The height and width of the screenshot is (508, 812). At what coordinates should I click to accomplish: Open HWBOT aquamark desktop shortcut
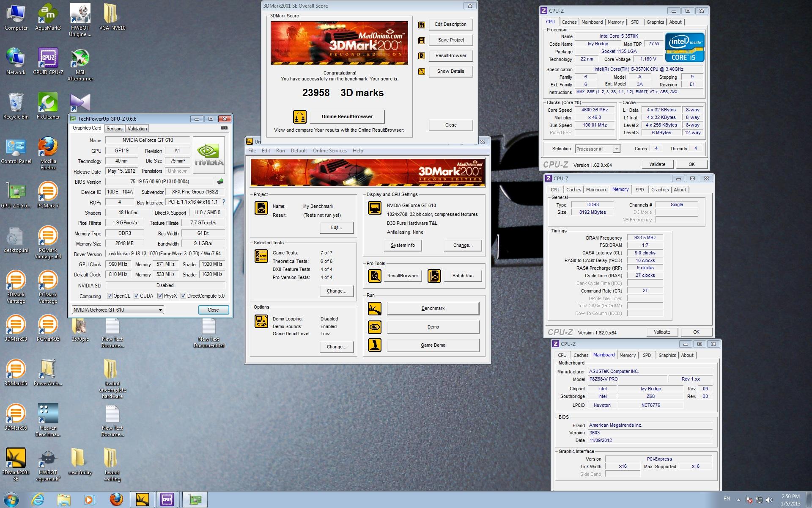(x=48, y=464)
